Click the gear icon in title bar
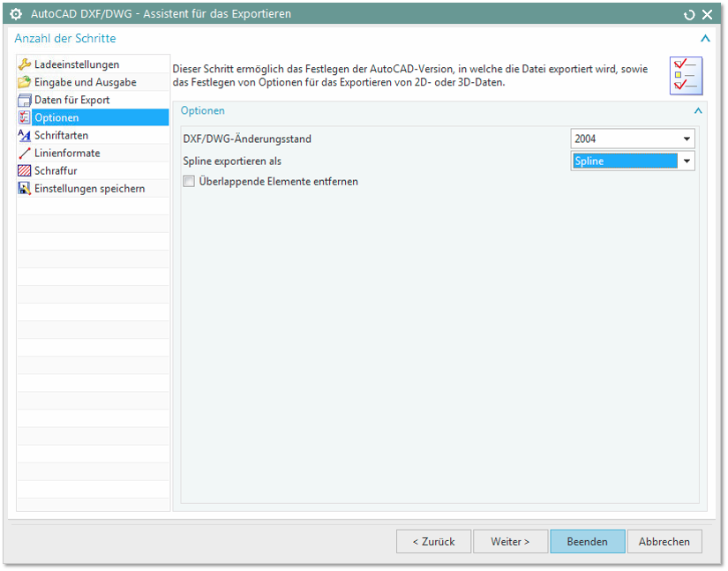The width and height of the screenshot is (728, 571). (16, 14)
